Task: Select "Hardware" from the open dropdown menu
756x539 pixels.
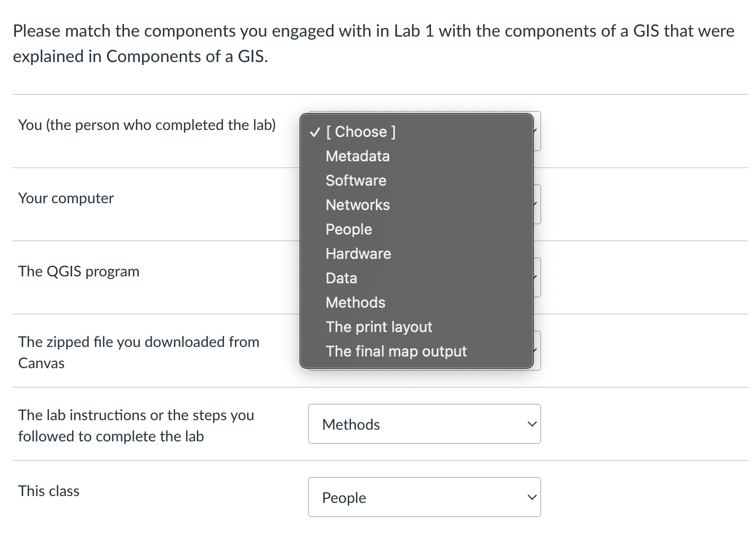Action: (x=358, y=254)
